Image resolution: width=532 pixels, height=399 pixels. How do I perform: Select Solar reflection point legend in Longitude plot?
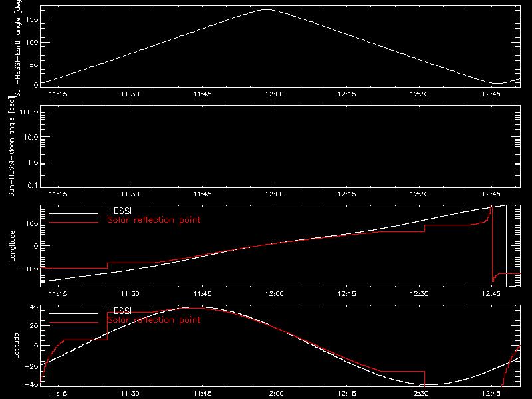[154, 220]
